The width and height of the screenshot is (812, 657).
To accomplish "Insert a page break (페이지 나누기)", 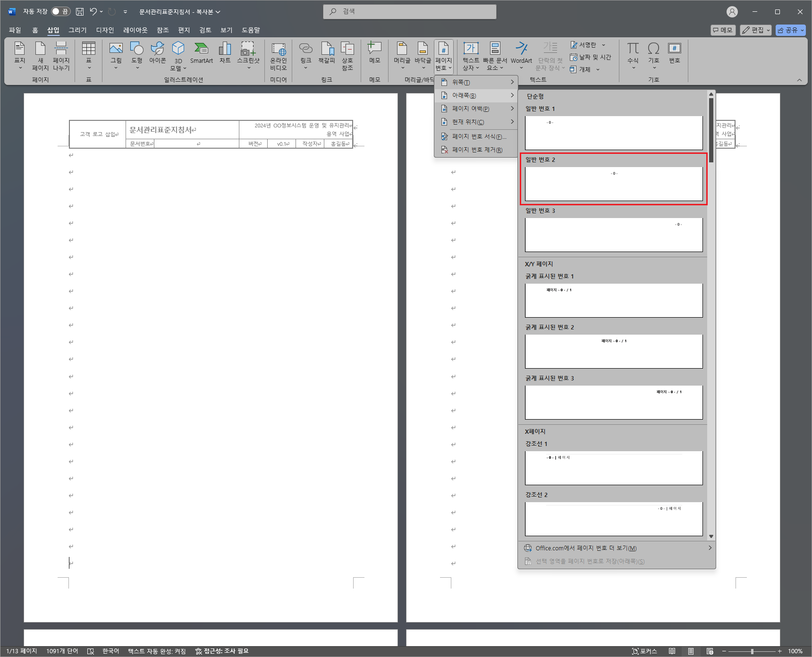I will coord(61,56).
